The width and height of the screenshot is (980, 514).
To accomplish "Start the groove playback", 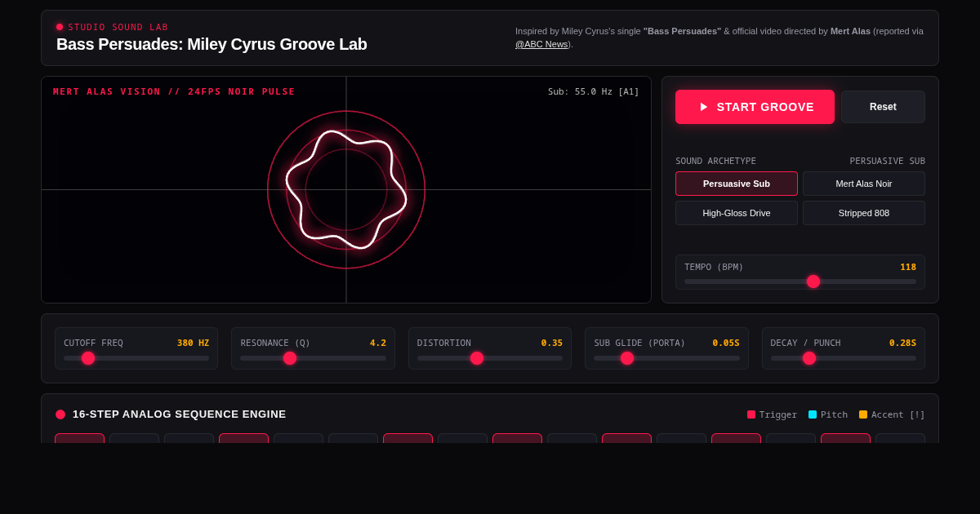I will pos(755,107).
